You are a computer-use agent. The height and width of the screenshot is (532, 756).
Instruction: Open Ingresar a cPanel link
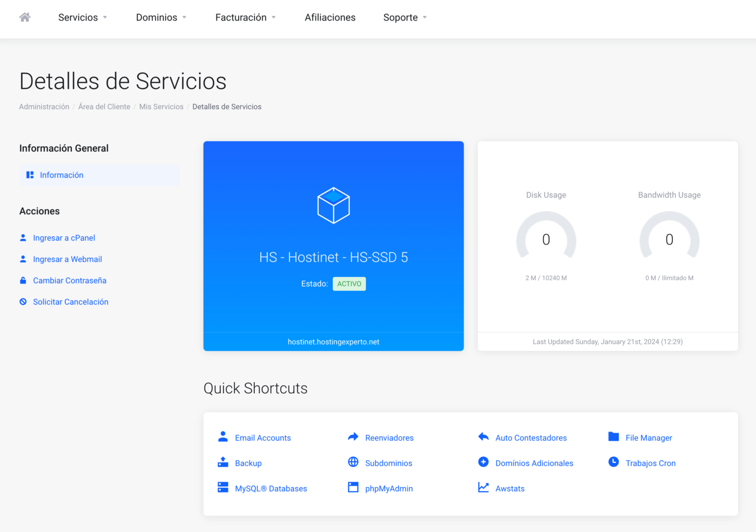pos(64,238)
